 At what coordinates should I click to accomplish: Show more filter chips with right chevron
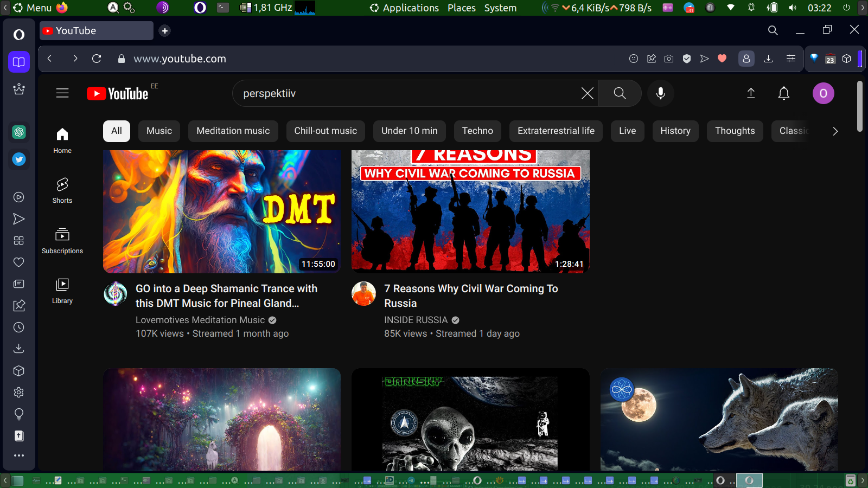[x=835, y=131]
